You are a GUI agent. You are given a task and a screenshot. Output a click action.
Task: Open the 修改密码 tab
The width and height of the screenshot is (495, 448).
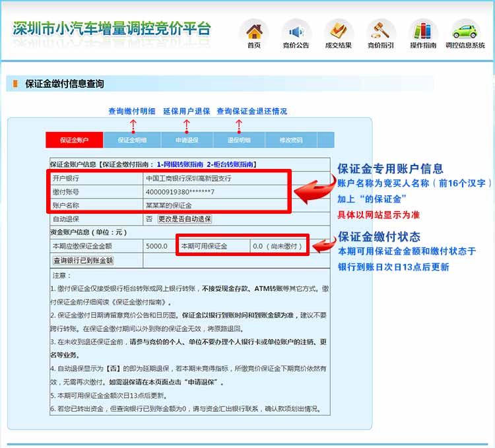(x=291, y=140)
